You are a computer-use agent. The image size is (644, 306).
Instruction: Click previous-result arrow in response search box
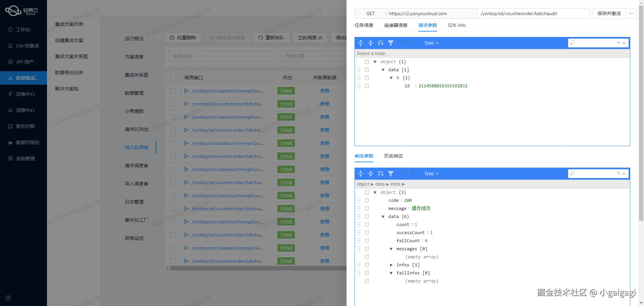tap(624, 174)
